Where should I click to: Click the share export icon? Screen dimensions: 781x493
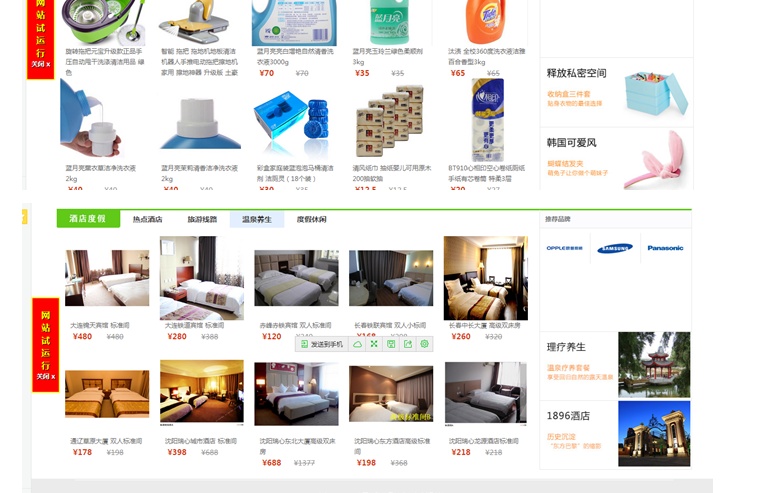coord(408,344)
